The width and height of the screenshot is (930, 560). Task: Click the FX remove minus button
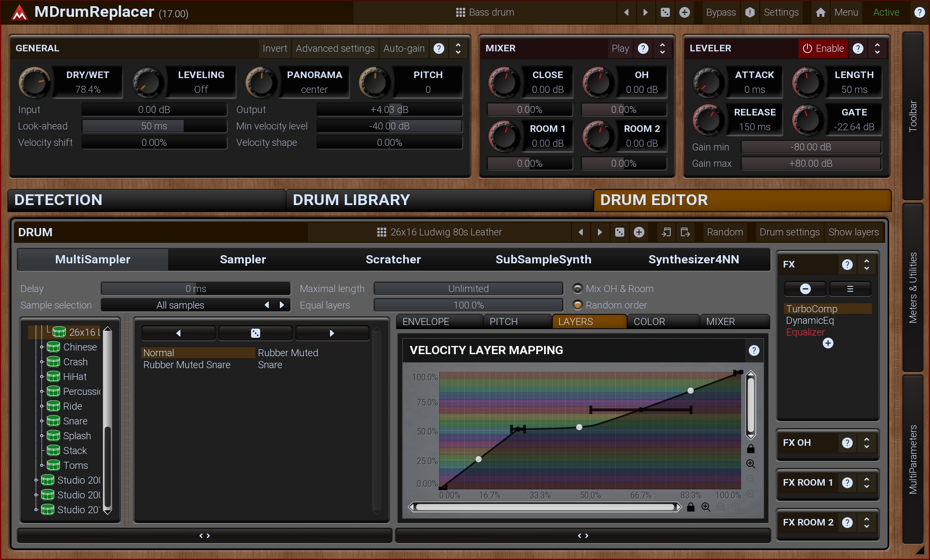click(x=805, y=289)
